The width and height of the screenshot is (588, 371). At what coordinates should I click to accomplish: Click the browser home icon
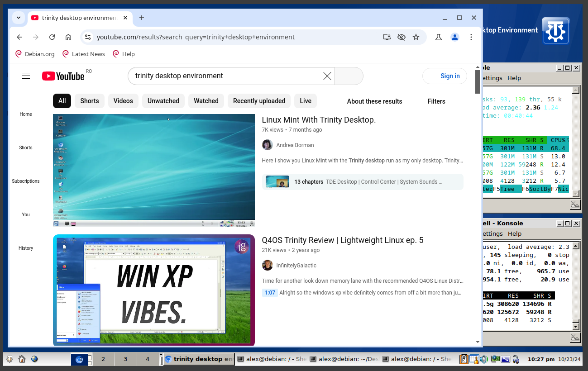point(68,37)
